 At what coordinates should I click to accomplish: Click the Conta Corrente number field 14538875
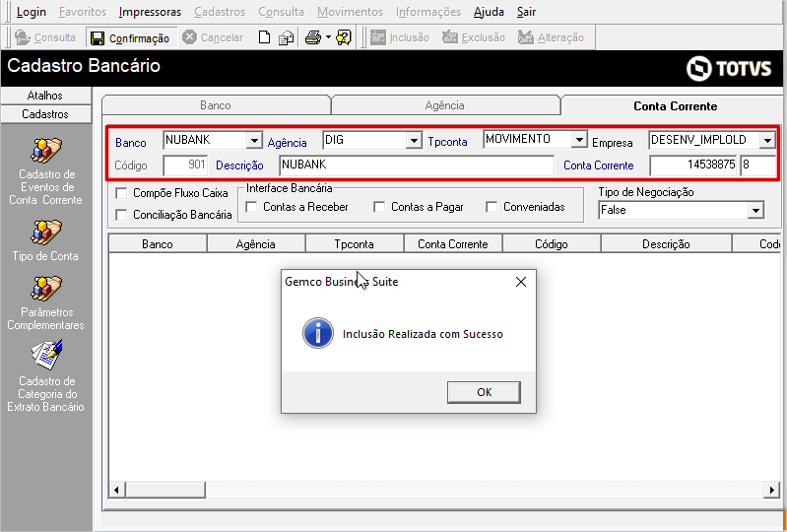point(693,166)
